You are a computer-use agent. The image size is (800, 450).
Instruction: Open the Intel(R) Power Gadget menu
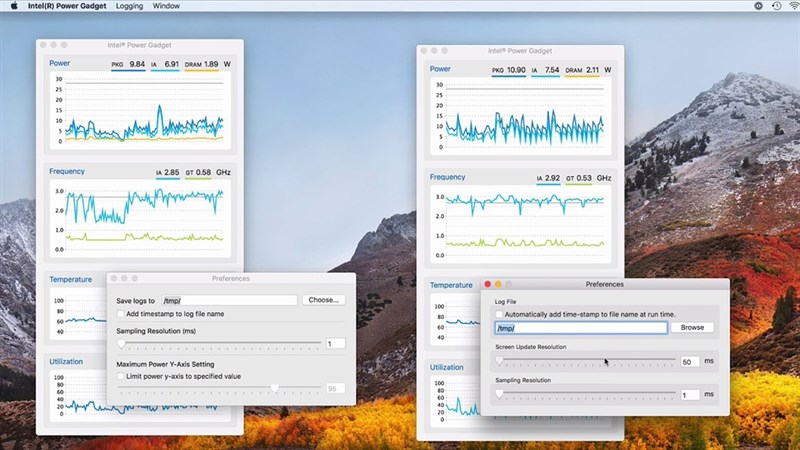(67, 6)
